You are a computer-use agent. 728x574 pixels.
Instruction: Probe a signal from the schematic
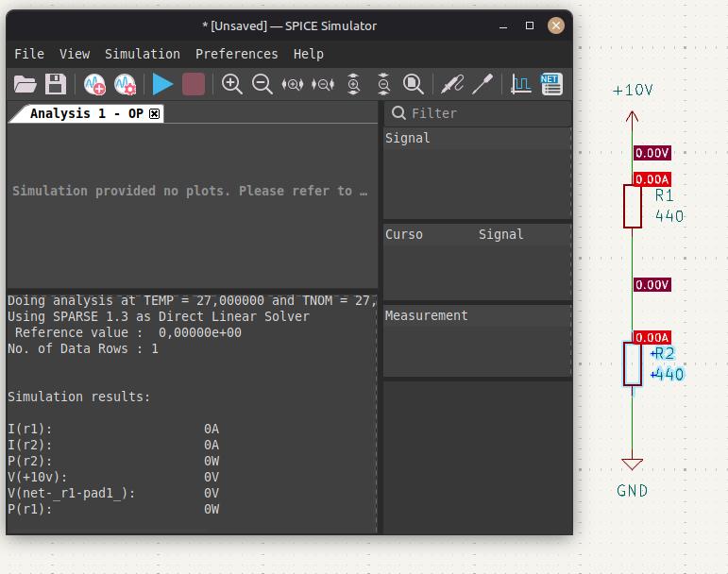(452, 84)
